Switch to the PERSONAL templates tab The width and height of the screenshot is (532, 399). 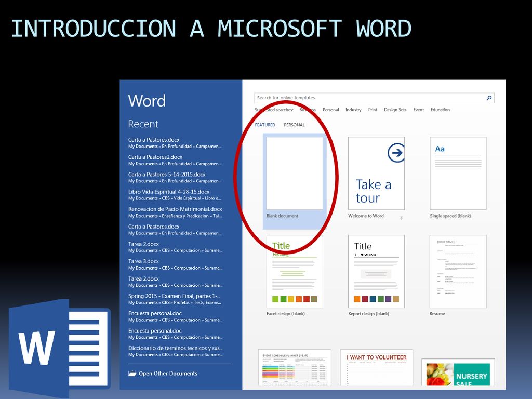point(294,125)
